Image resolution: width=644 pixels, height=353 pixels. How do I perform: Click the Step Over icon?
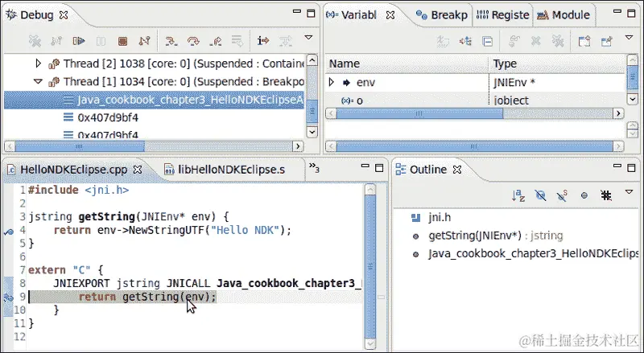(x=193, y=41)
